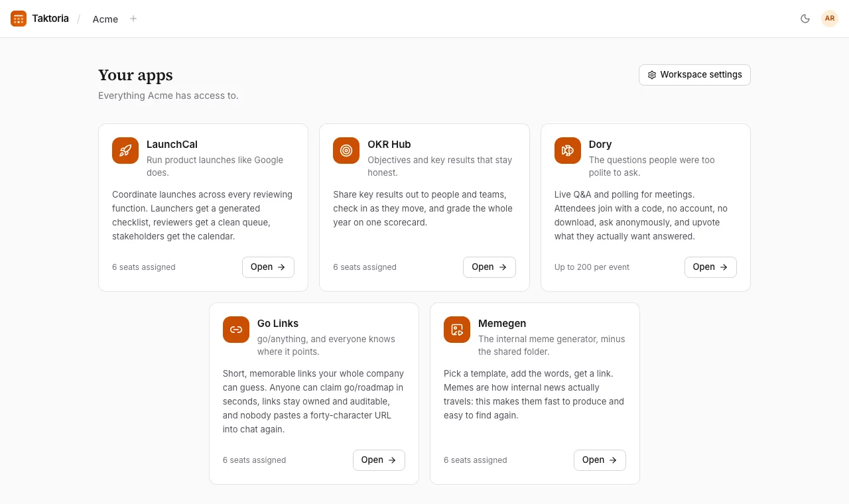Screen dimensions: 849x504
Task: Click the gear icon in Workspace settings
Action: (x=652, y=75)
